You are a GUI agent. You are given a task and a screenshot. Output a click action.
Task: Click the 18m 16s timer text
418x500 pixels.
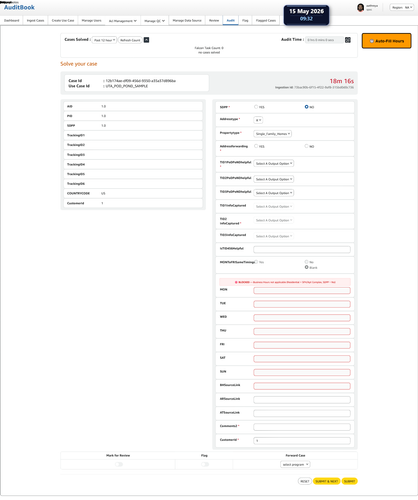(342, 81)
